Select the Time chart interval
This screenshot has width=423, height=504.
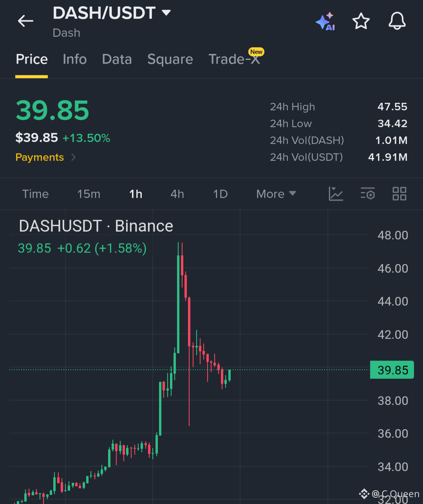tap(35, 194)
